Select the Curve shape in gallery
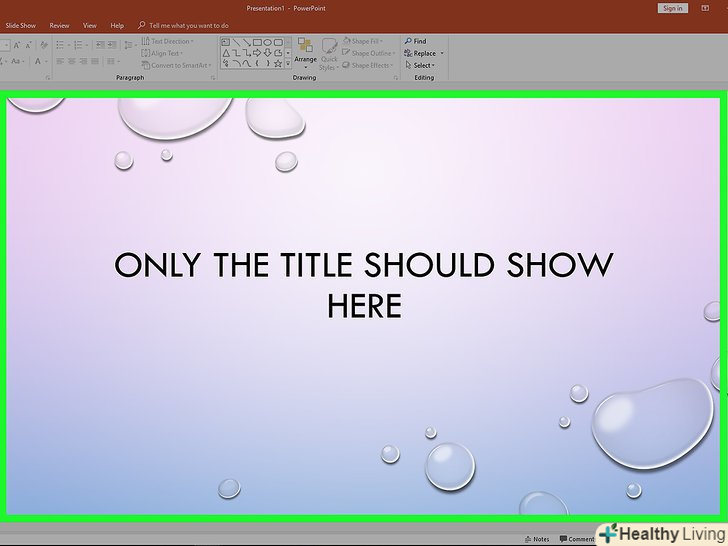Screen dimensions: 728x546 247,64
